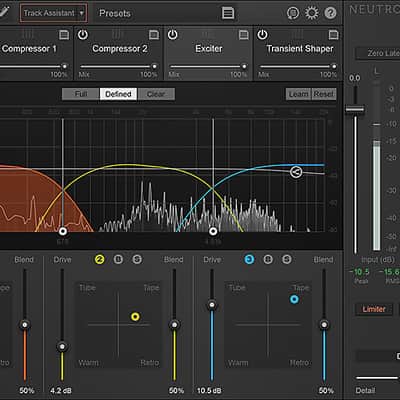Click the low crossover handle under the orange band
Screen dimensions: 400x400
(62, 231)
